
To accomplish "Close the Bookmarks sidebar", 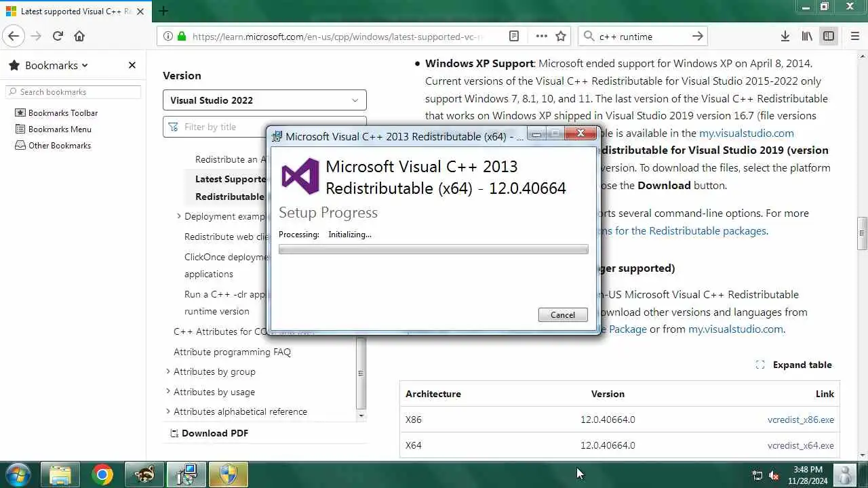I will point(132,65).
